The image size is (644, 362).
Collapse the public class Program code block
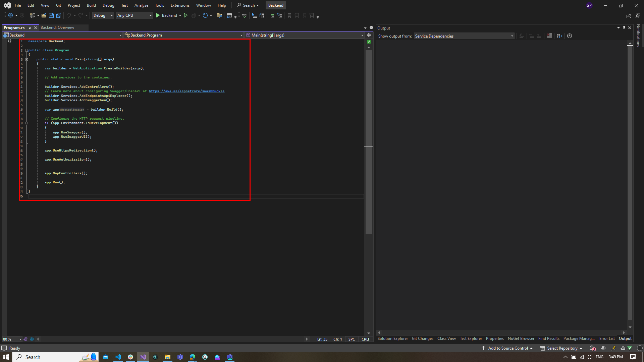click(26, 50)
